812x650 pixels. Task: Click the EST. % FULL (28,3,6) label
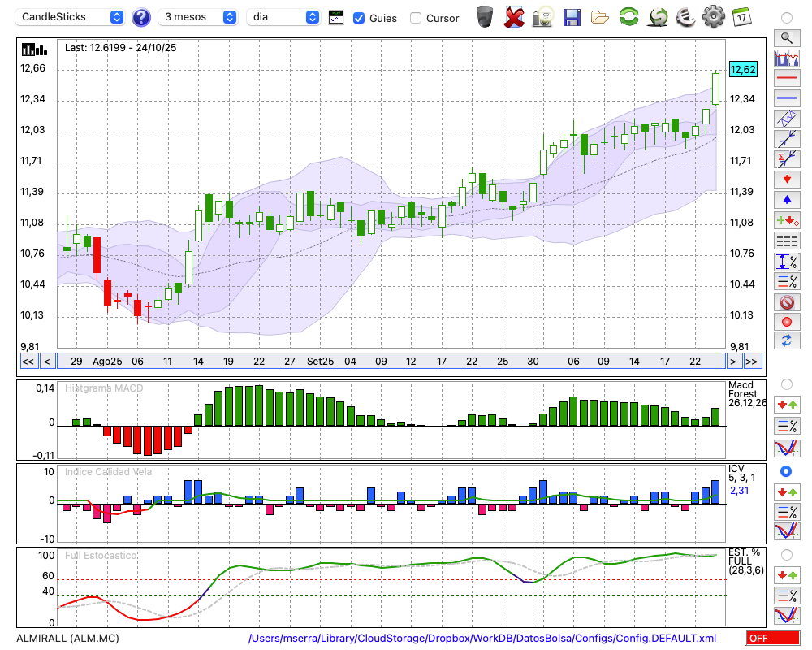point(746,561)
